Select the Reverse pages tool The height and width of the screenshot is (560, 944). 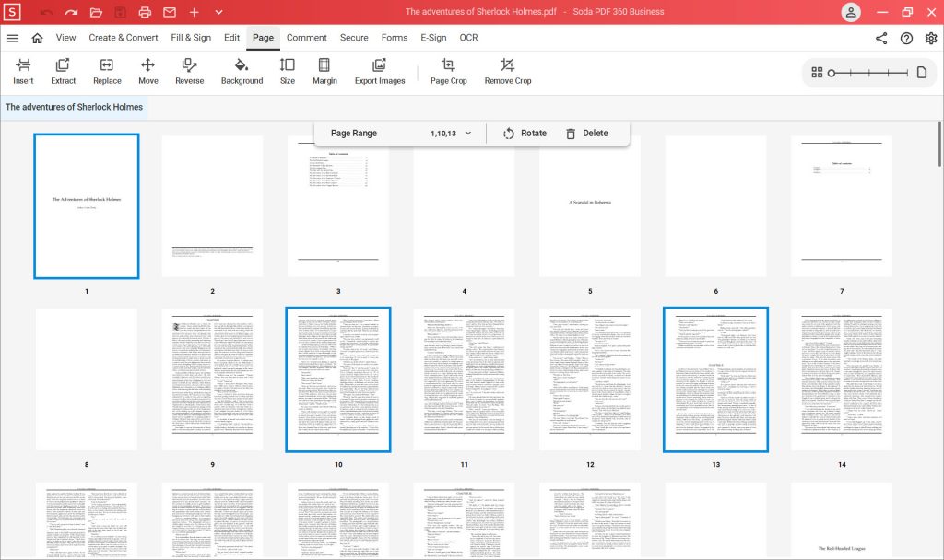tap(190, 72)
